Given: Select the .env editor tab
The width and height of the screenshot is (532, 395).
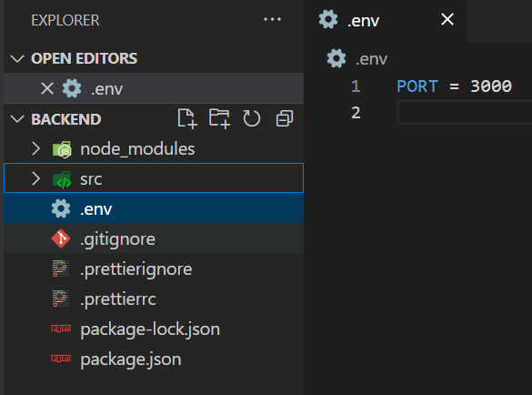Looking at the screenshot, I should click(385, 20).
